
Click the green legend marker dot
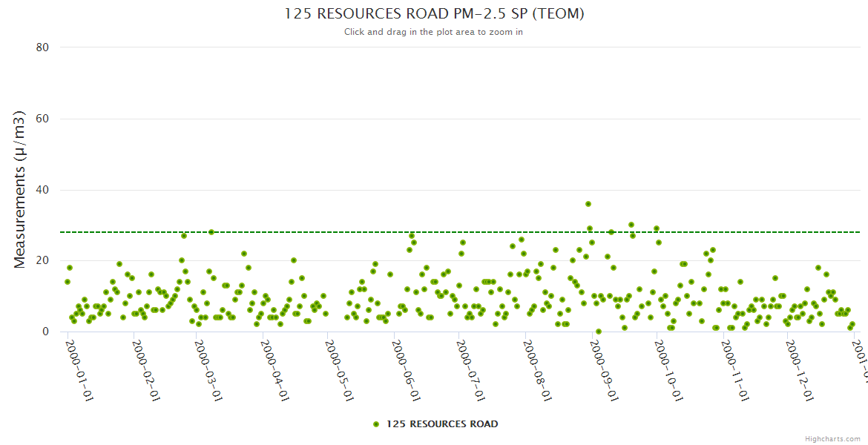pos(376,424)
